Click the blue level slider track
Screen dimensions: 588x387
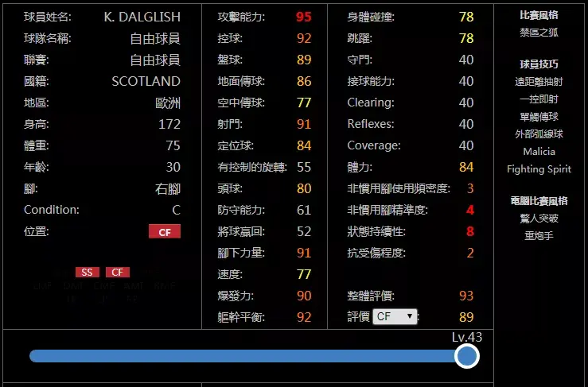coord(248,356)
